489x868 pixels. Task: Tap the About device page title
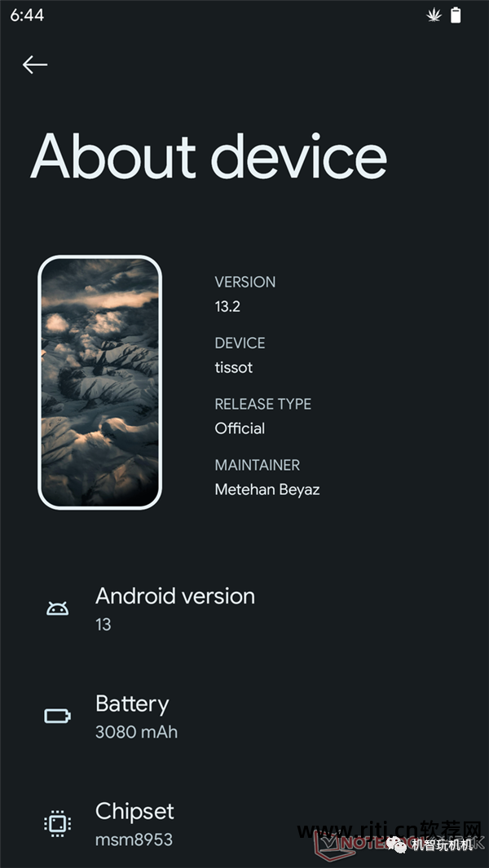coord(208,156)
